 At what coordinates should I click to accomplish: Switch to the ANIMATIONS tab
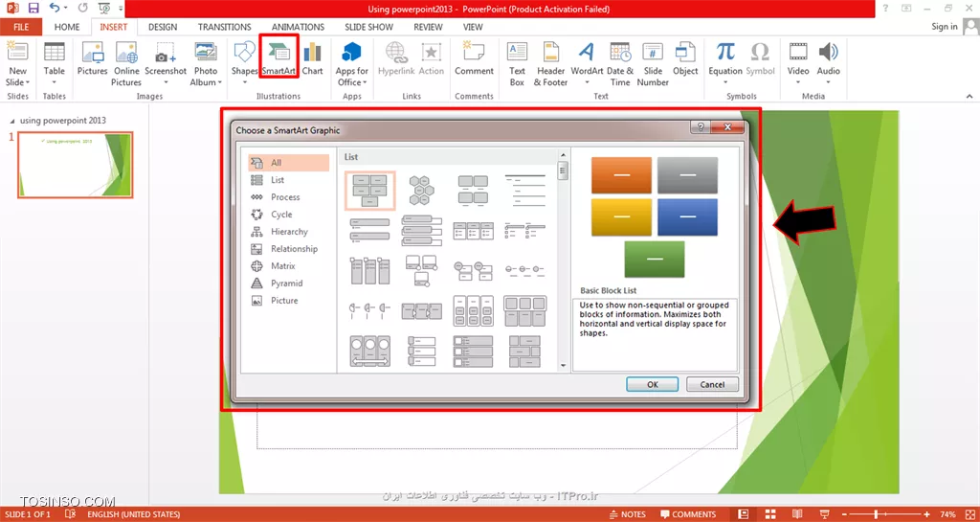click(299, 27)
